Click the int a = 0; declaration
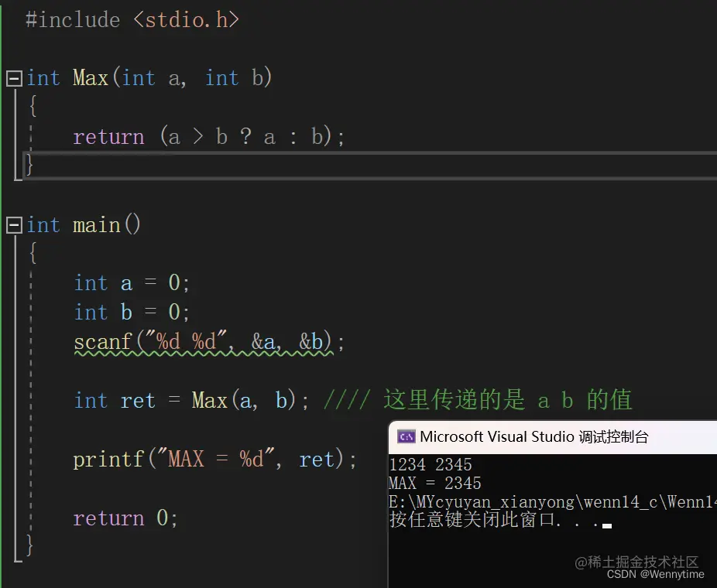 (x=132, y=283)
